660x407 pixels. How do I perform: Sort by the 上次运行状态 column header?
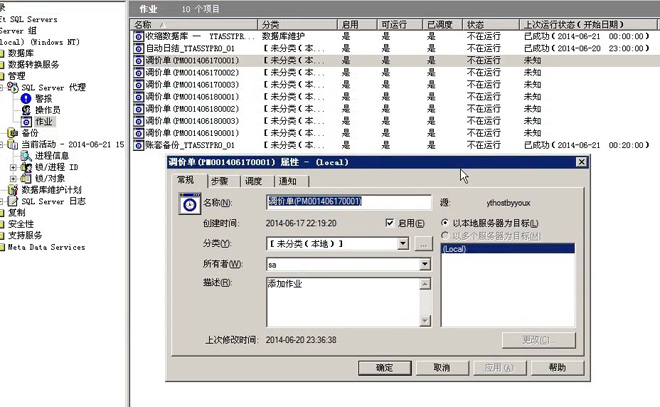[x=589, y=24]
